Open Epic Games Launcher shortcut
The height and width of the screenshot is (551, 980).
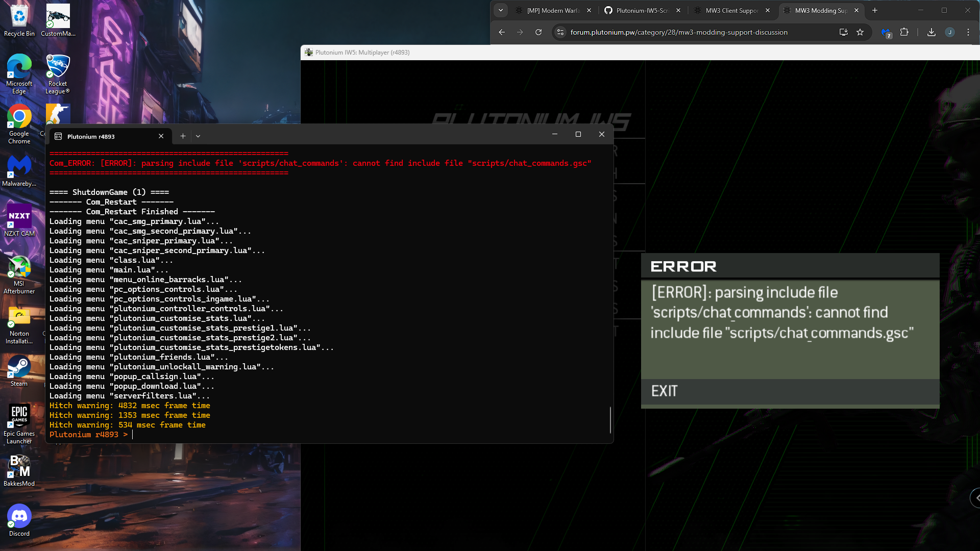[x=19, y=424]
